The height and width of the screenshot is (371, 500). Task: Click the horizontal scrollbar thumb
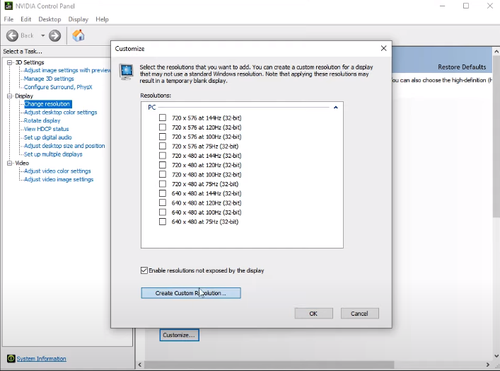pyautogui.click(x=268, y=364)
